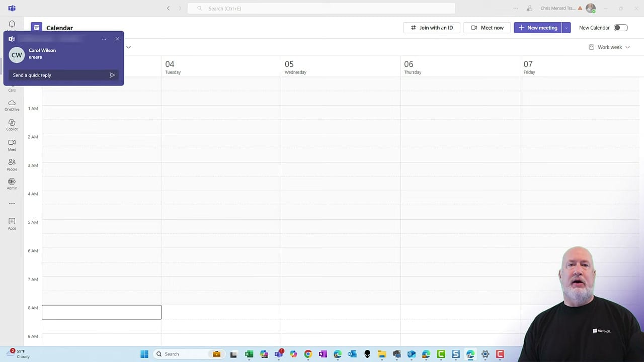This screenshot has height=362, width=644.
Task: Click the Windows taskbar Search box
Action: coord(189,354)
